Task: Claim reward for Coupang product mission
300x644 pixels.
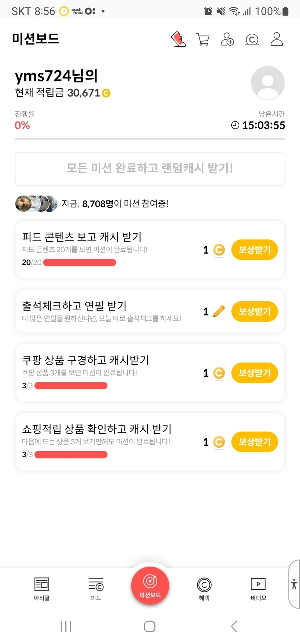Action: click(254, 373)
